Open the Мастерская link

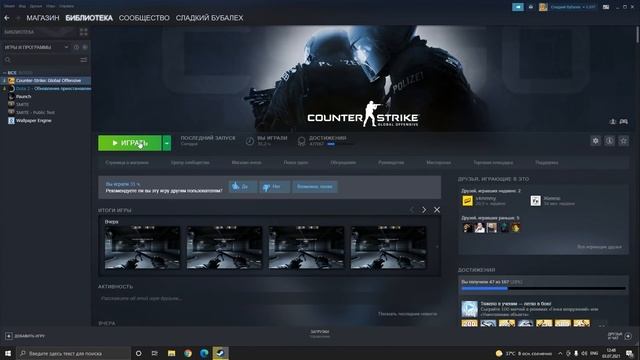pos(439,162)
